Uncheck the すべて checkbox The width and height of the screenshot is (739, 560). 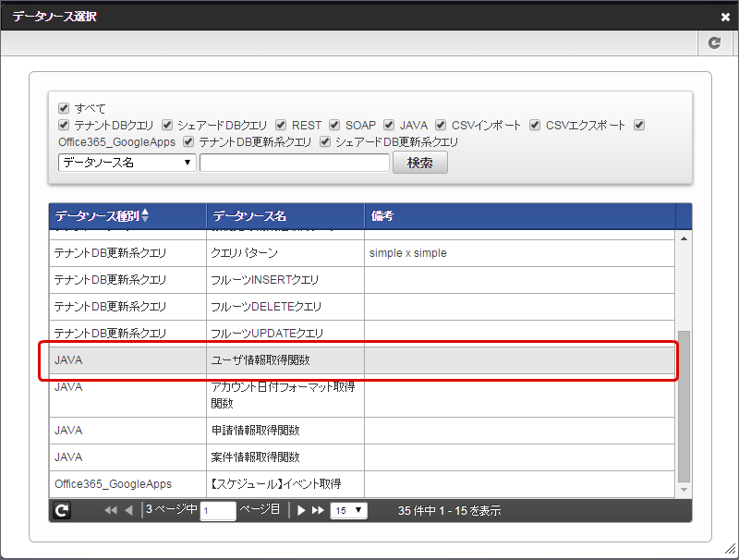[x=64, y=108]
